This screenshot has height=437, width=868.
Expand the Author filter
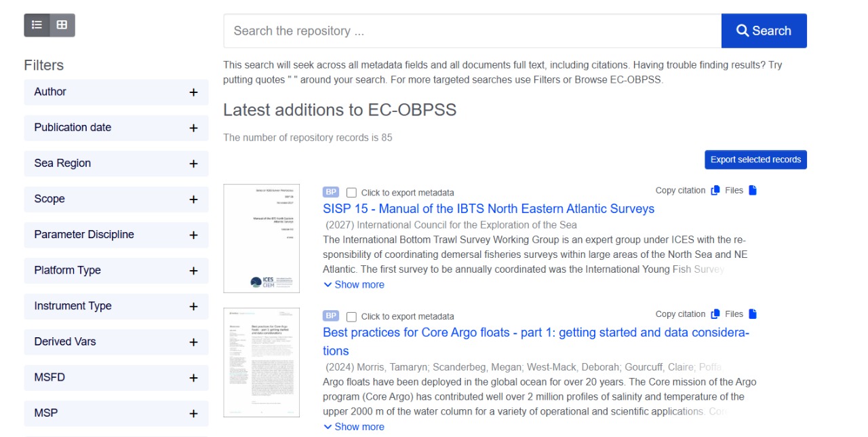pos(193,92)
